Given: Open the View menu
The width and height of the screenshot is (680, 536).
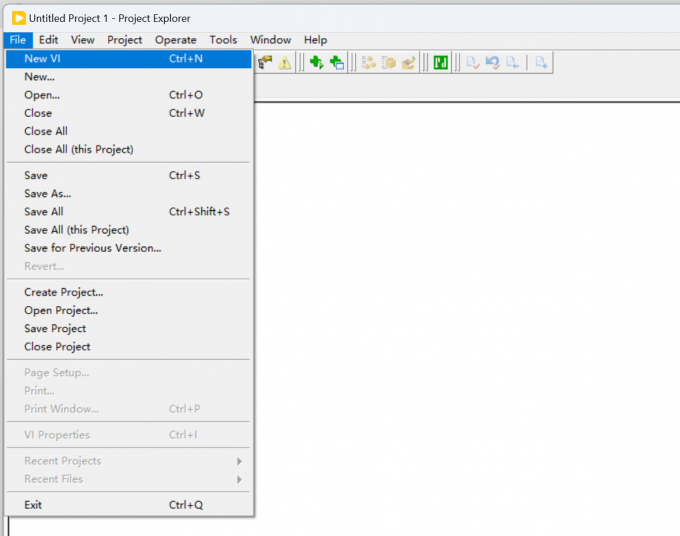Looking at the screenshot, I should tap(82, 40).
